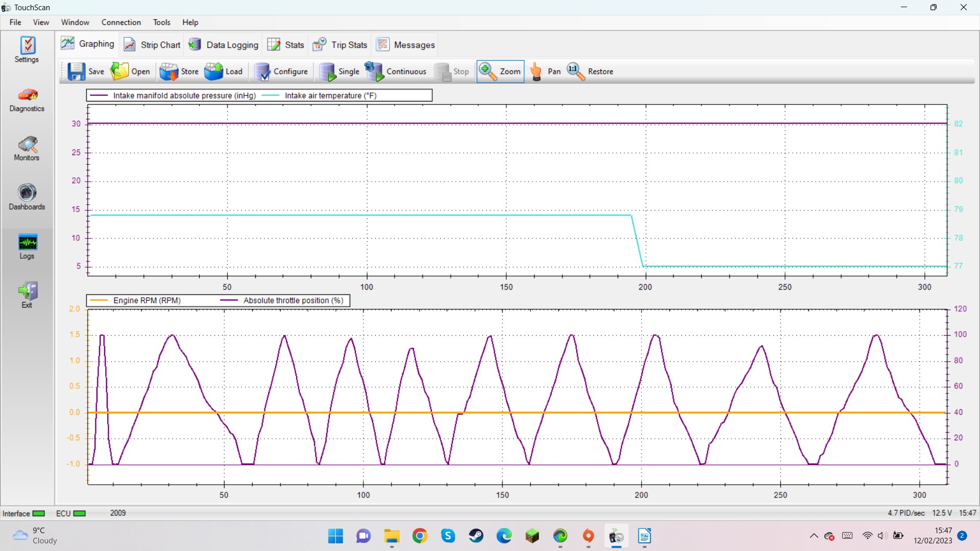Toggle the Zoom graph mode
Image resolution: width=980 pixels, height=551 pixels.
click(x=500, y=71)
